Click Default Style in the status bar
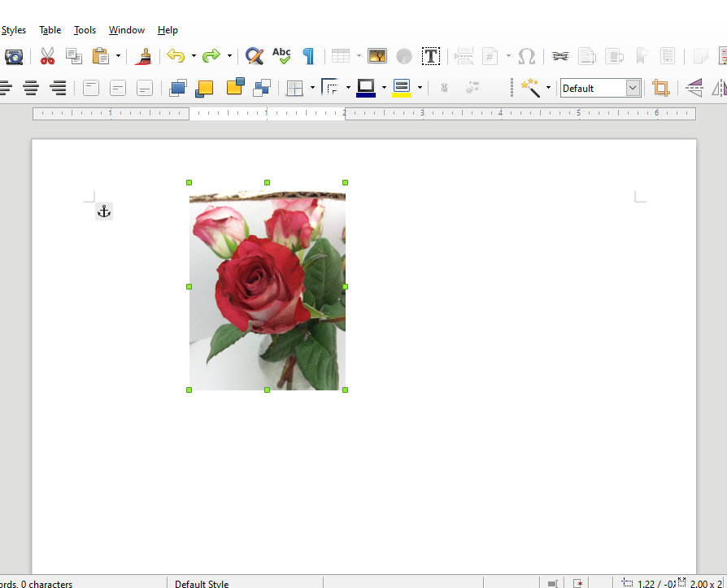This screenshot has width=727, height=588. pos(202,584)
